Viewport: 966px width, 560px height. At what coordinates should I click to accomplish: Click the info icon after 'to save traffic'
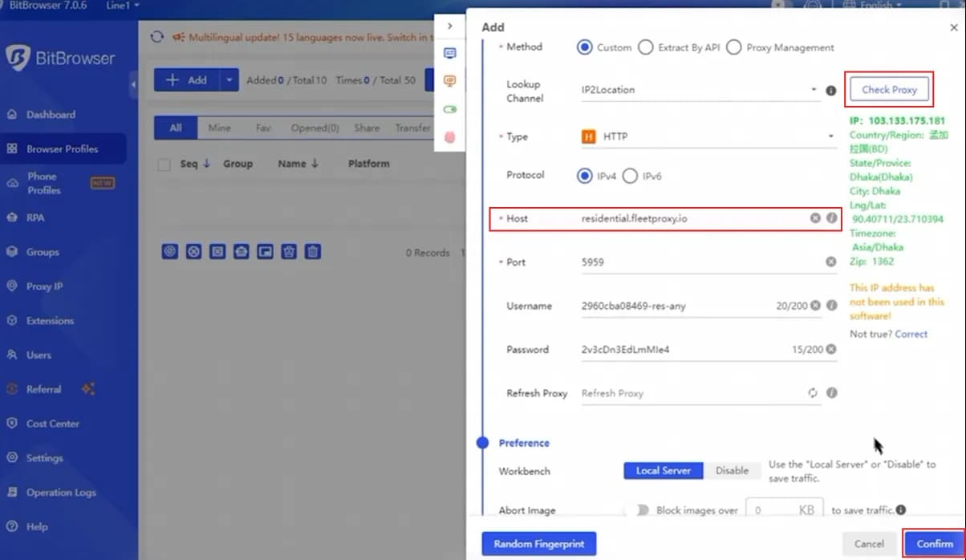click(901, 510)
